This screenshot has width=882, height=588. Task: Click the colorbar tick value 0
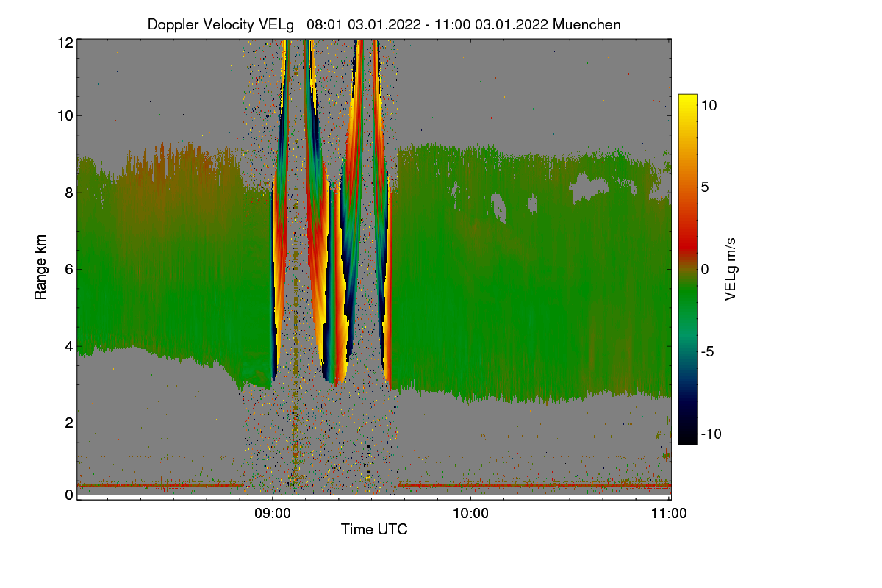coord(705,269)
